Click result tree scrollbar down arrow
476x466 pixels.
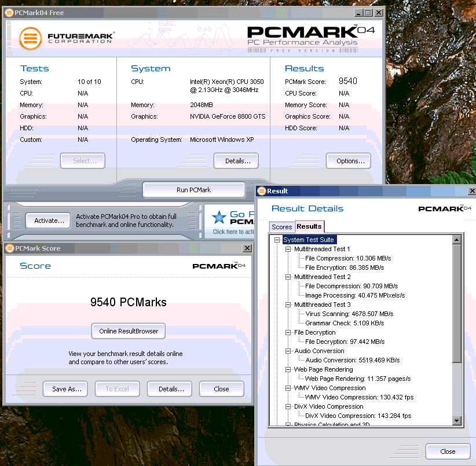(457, 421)
